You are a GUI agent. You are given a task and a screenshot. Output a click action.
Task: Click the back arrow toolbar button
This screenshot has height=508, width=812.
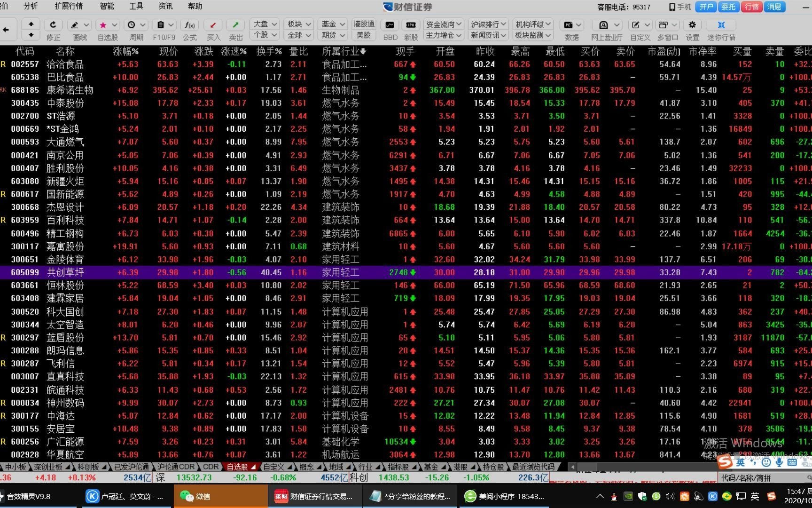point(6,30)
